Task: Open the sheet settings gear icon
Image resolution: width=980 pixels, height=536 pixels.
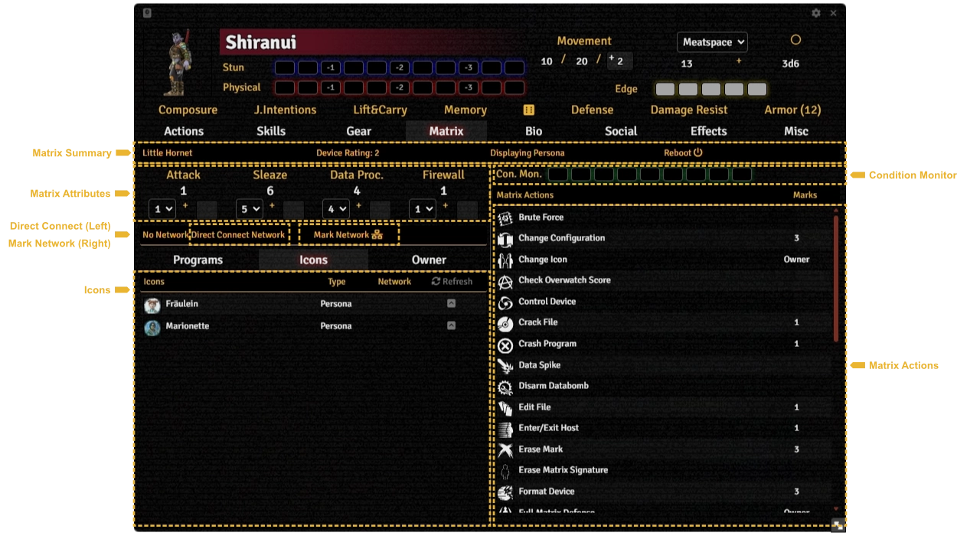Action: pyautogui.click(x=816, y=13)
